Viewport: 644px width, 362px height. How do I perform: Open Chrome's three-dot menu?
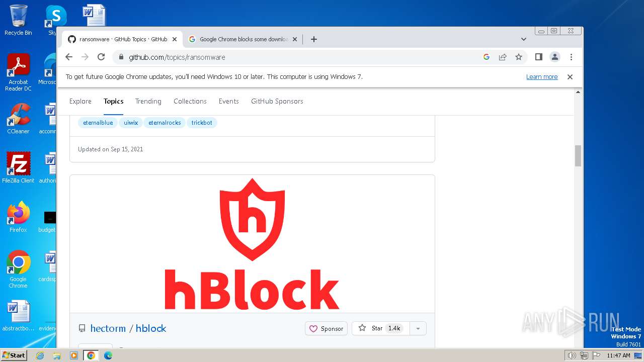tap(571, 57)
